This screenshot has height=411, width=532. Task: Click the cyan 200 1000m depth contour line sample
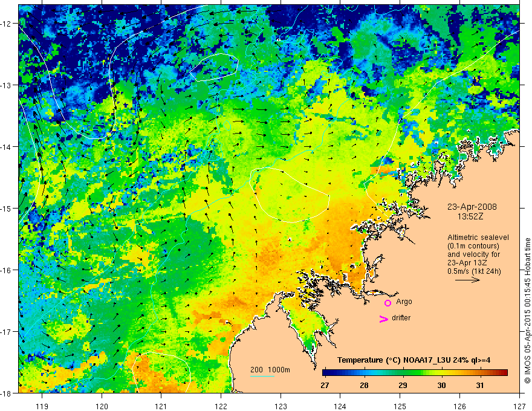point(262,376)
